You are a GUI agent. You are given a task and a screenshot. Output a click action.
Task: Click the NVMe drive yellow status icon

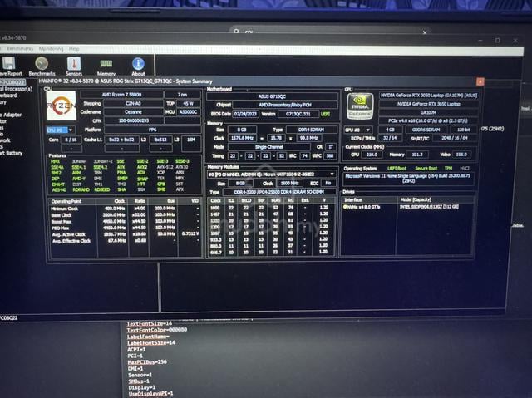click(345, 207)
